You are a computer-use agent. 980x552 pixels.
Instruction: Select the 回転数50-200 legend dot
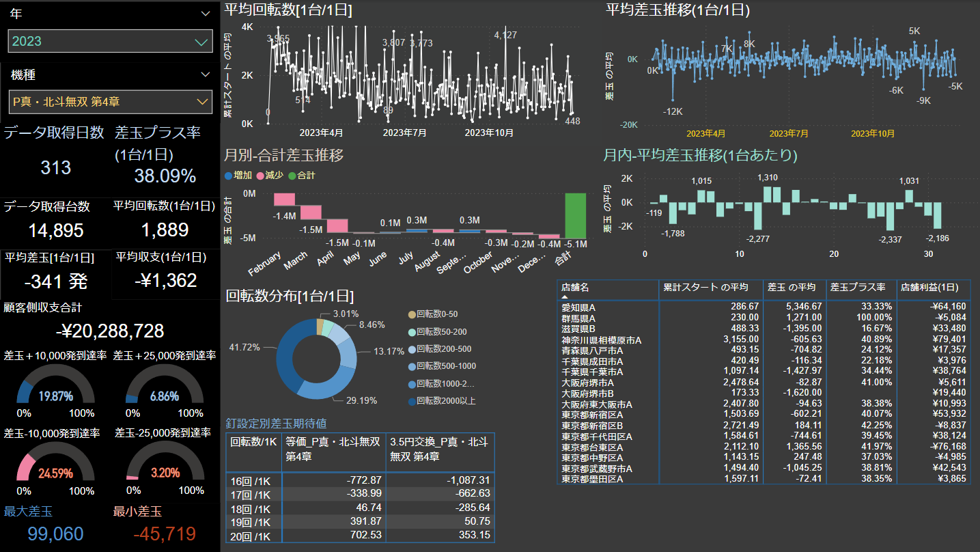point(411,331)
